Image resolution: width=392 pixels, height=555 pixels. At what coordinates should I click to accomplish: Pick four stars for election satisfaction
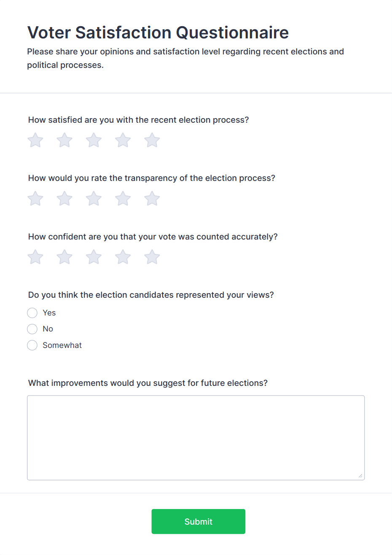(x=123, y=140)
